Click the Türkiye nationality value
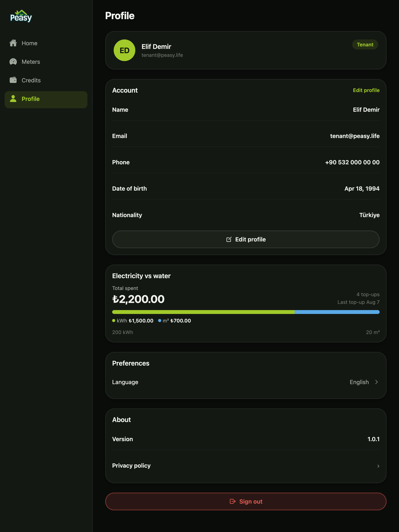 tap(369, 215)
